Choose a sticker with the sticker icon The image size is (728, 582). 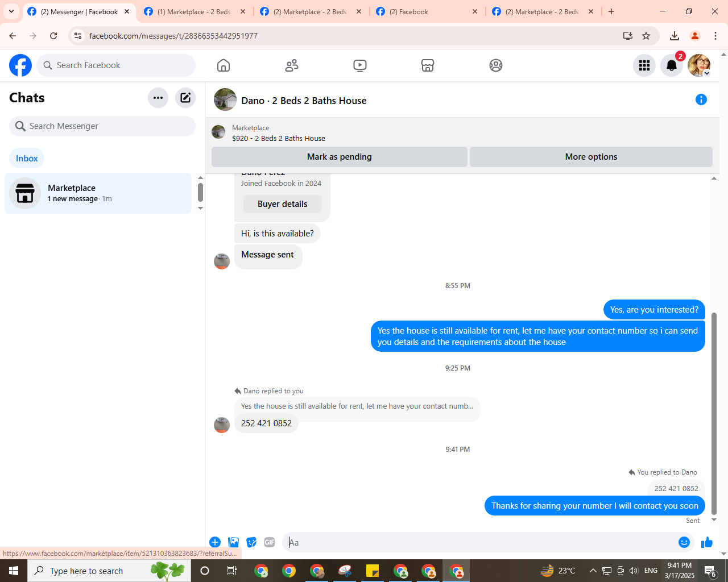point(251,542)
